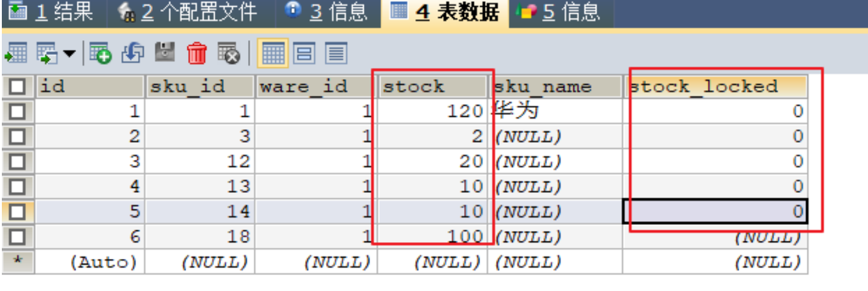Open the 3 信息 tab

pyautogui.click(x=327, y=13)
